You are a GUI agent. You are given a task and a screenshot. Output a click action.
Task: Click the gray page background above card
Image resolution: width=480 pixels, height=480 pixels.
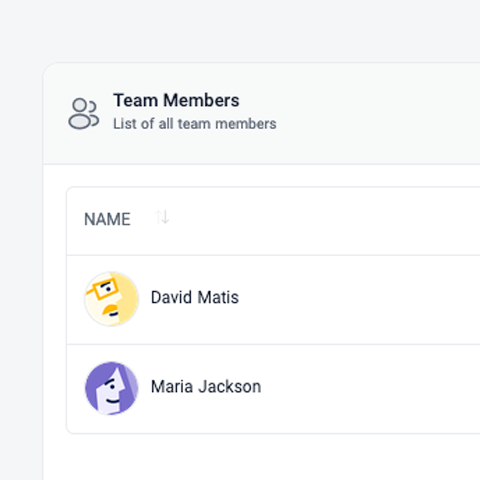click(x=240, y=30)
